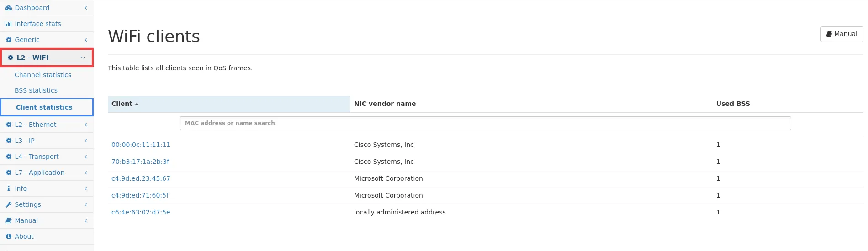This screenshot has width=868, height=251.
Task: Open client 00:00:0c:11:11:11 details
Action: 141,145
